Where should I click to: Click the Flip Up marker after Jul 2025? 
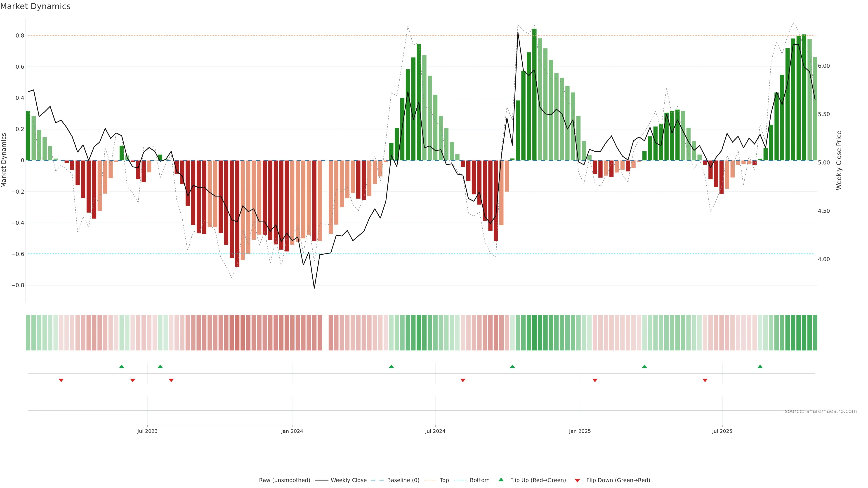(760, 366)
